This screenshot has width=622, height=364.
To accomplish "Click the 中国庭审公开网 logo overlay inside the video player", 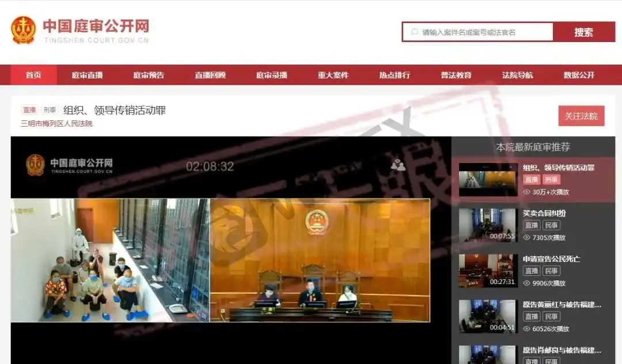I will (x=70, y=165).
